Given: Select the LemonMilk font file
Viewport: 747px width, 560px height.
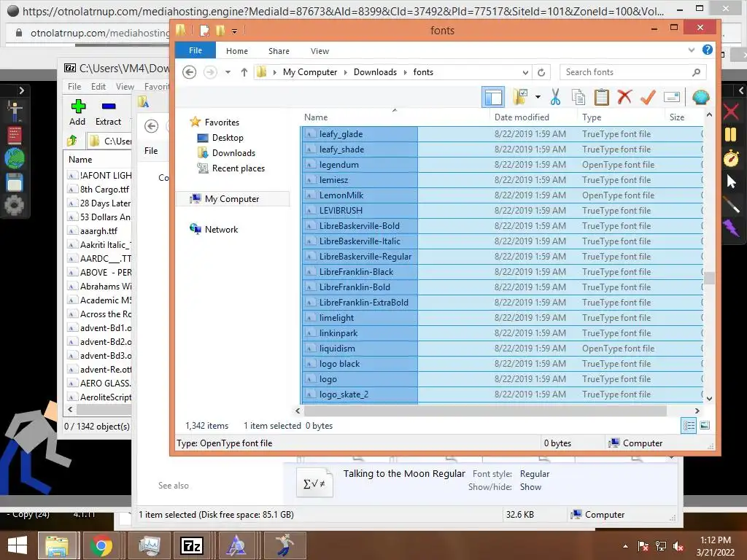Looking at the screenshot, I should 341,195.
